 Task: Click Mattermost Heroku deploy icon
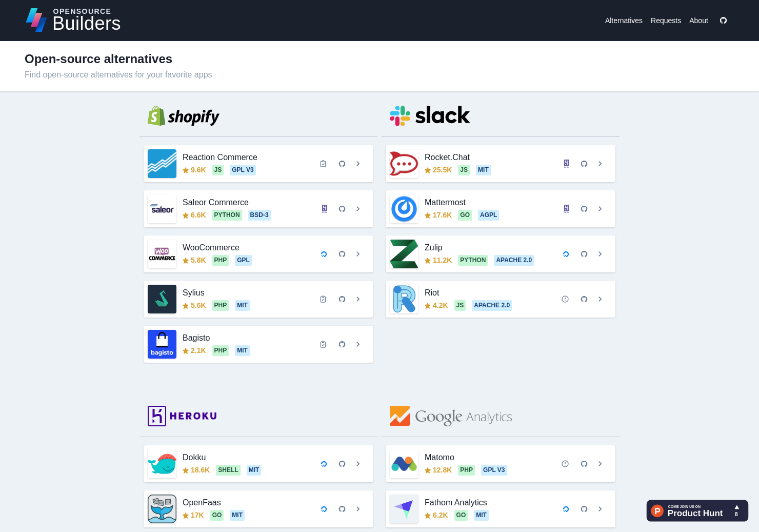(x=567, y=209)
